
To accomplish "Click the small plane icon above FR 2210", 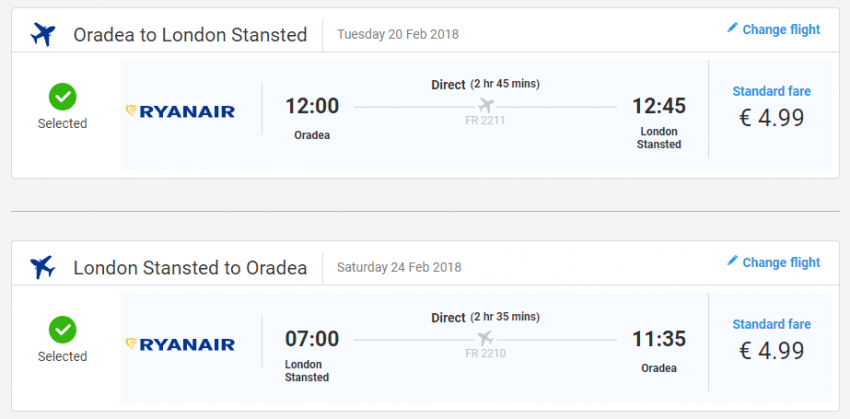I will pos(487,338).
